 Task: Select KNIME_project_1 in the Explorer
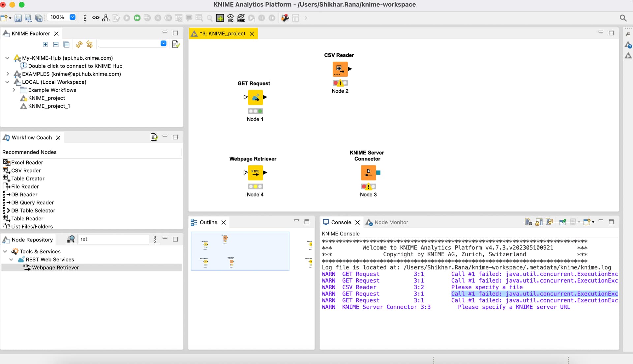[49, 106]
